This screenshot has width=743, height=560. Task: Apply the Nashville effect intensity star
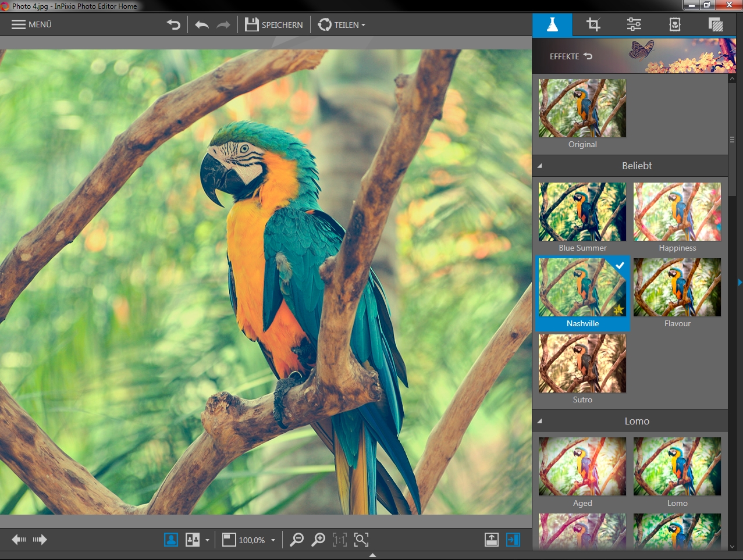(x=618, y=311)
